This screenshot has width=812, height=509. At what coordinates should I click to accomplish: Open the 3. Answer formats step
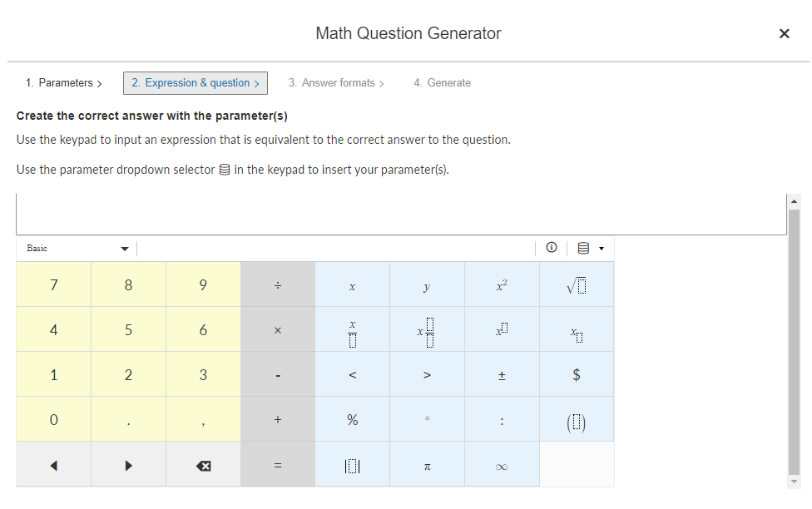(x=336, y=83)
